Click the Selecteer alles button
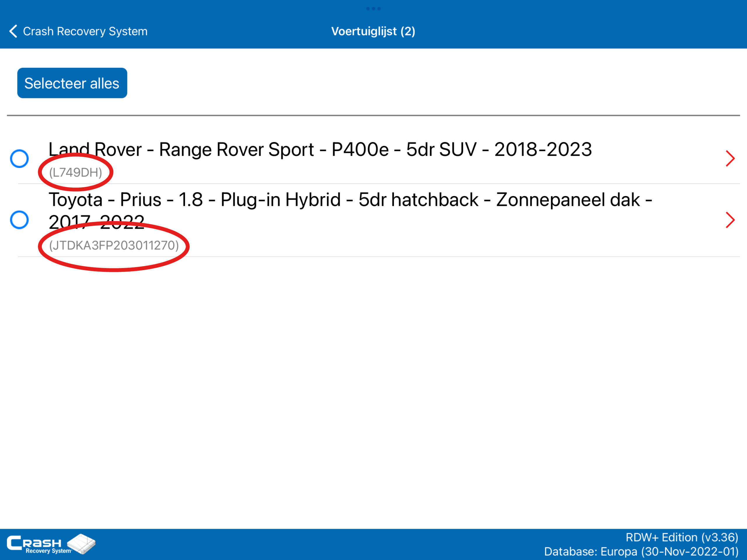The height and width of the screenshot is (560, 747). (x=72, y=83)
